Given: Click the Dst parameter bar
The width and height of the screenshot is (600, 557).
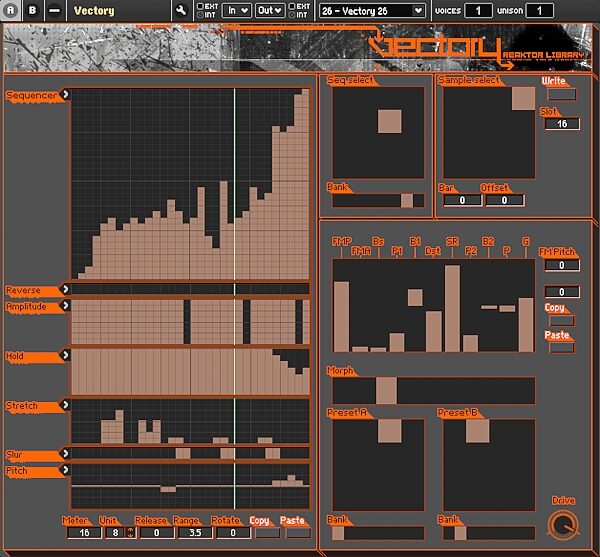Looking at the screenshot, I should click(x=434, y=331).
